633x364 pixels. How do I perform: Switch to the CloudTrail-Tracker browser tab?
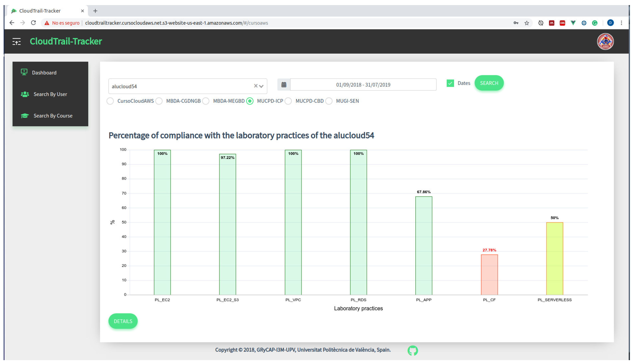pos(47,11)
